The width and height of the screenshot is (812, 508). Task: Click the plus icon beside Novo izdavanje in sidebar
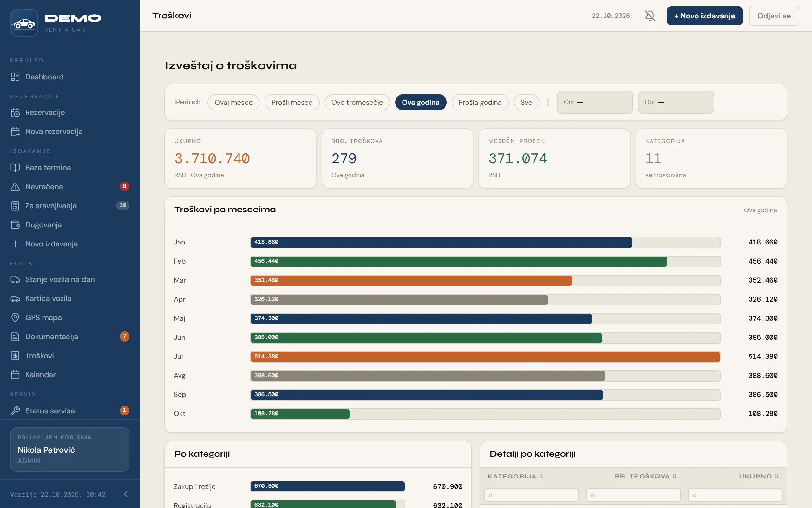pyautogui.click(x=15, y=244)
